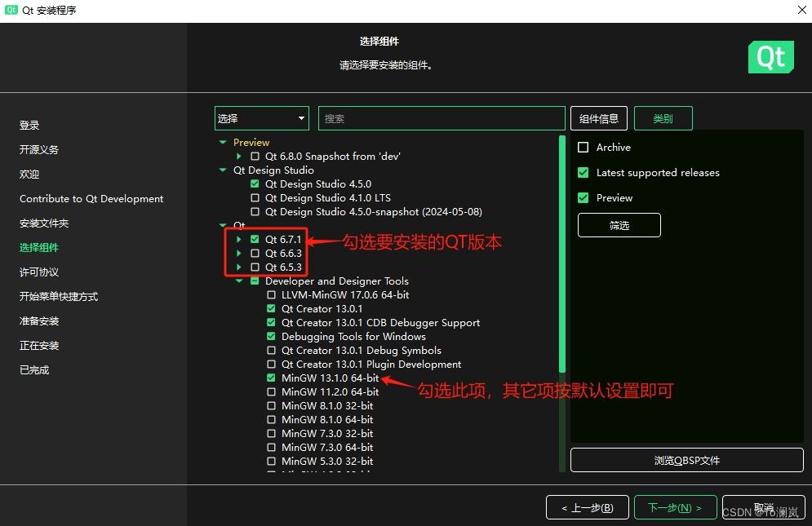The image size is (812, 526).
Task: Collapse the Qt Design Studio category
Action: pyautogui.click(x=223, y=170)
